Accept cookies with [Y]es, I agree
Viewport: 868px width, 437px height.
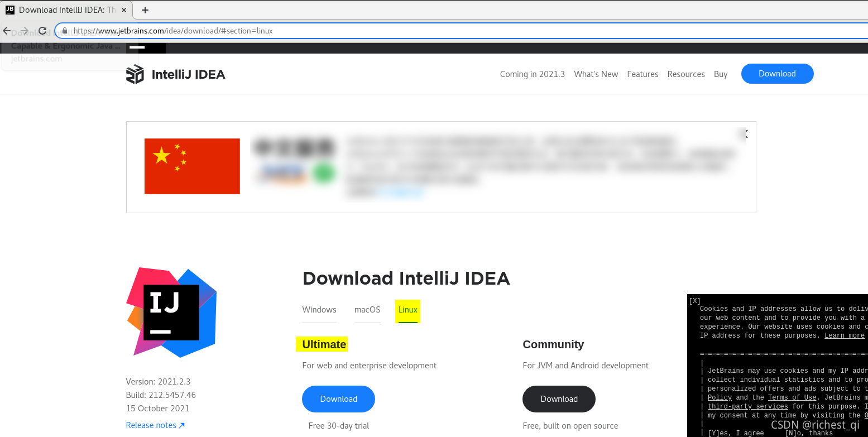[x=736, y=433]
